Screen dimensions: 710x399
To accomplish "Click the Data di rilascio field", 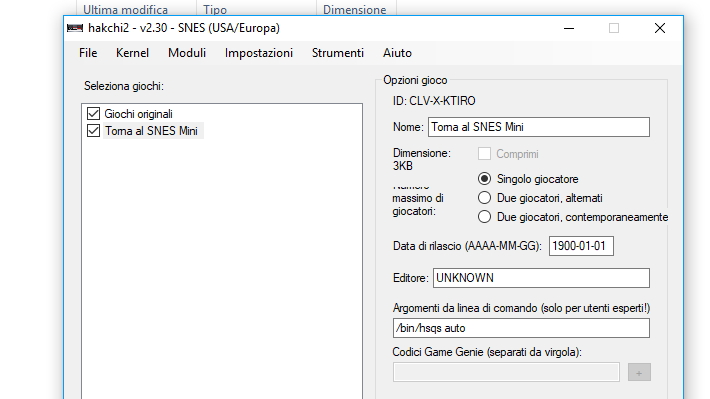I will tap(581, 246).
